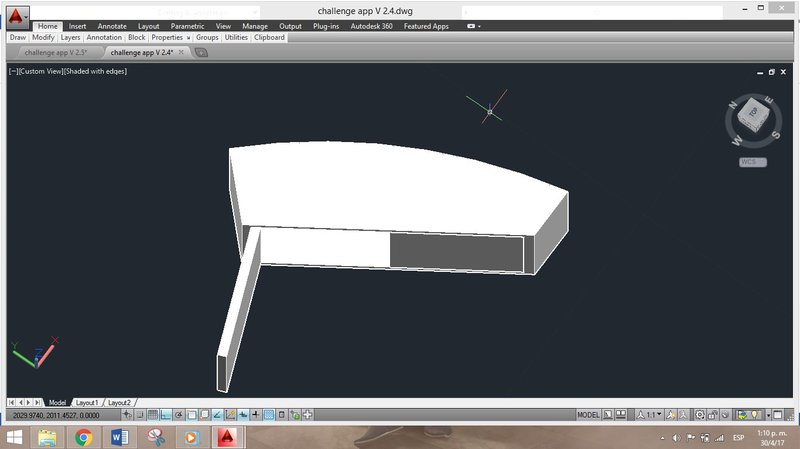
Task: Switch to the Layout1 tab
Action: tap(87, 402)
